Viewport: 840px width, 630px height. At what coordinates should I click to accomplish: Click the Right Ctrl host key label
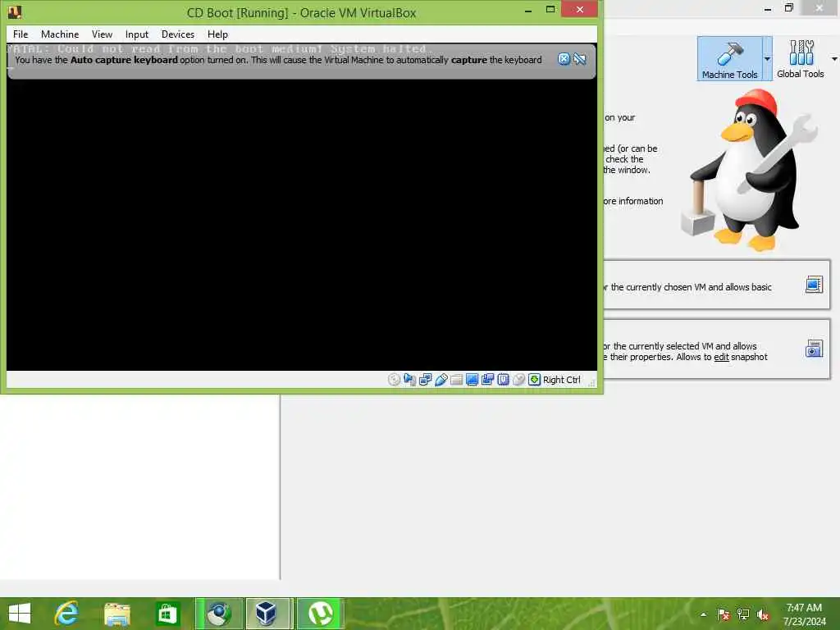point(561,380)
